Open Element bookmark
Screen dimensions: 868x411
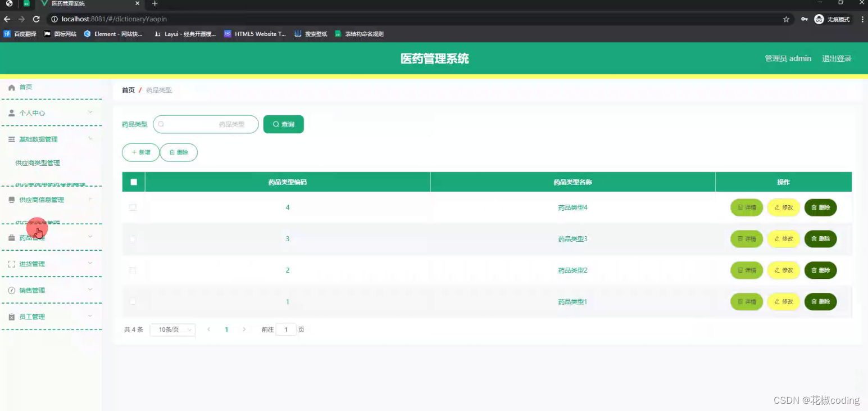click(x=113, y=34)
